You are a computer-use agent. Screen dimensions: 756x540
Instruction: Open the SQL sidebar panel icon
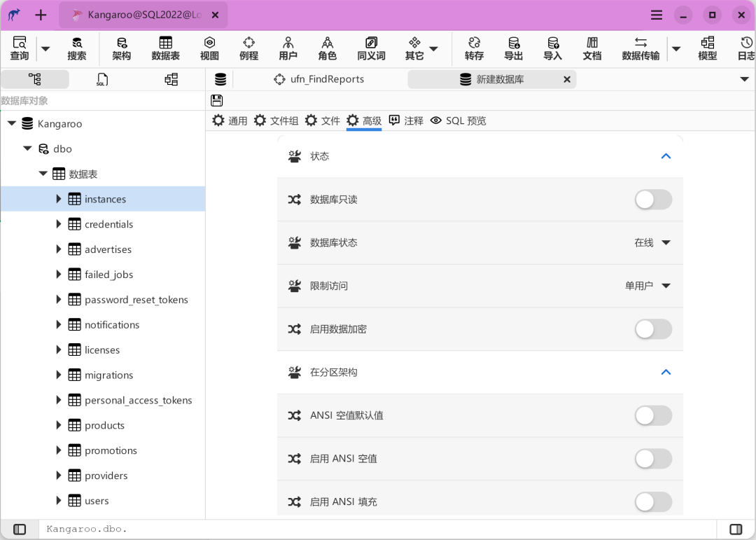click(102, 79)
